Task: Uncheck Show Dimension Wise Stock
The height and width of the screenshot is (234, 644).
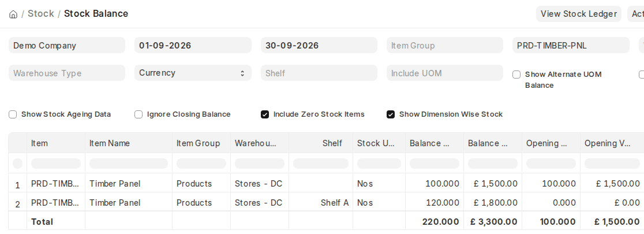Action: click(391, 114)
